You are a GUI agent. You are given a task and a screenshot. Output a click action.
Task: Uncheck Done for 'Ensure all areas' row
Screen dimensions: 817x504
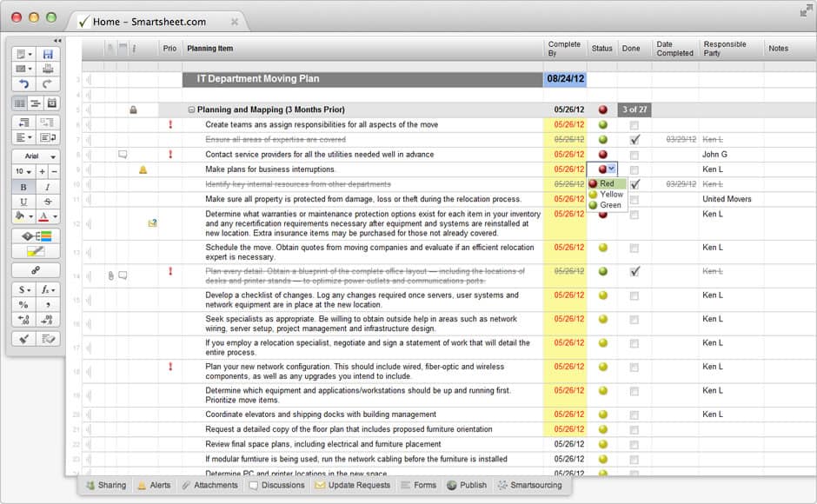coord(634,140)
